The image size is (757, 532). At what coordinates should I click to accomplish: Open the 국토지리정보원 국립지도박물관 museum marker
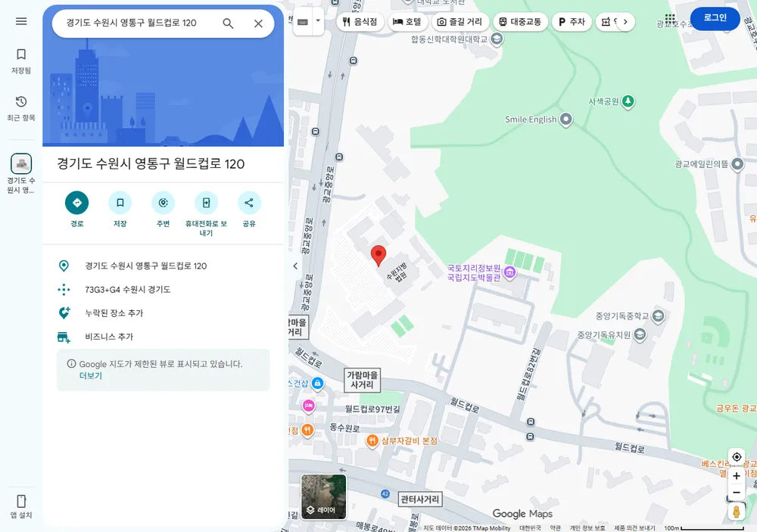tap(509, 272)
